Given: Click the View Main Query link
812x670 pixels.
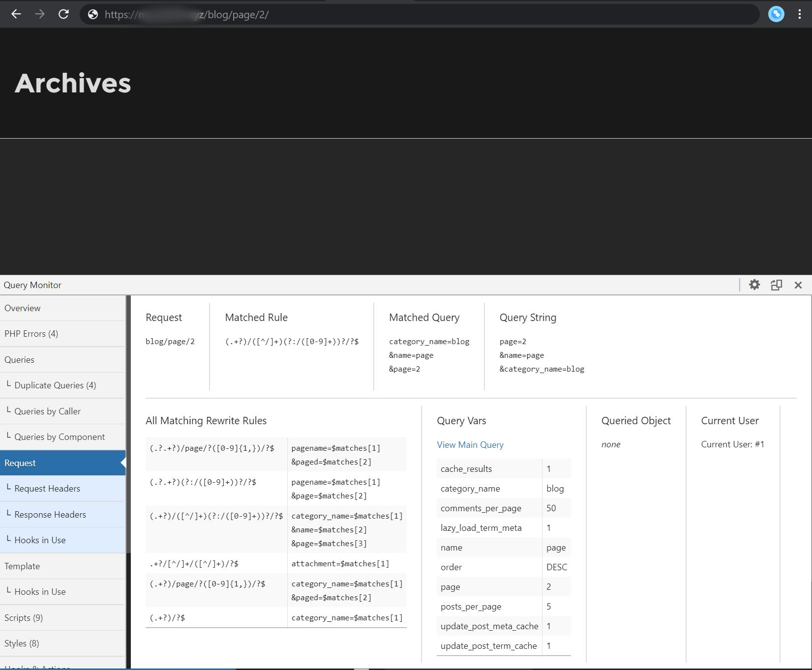Looking at the screenshot, I should 470,444.
